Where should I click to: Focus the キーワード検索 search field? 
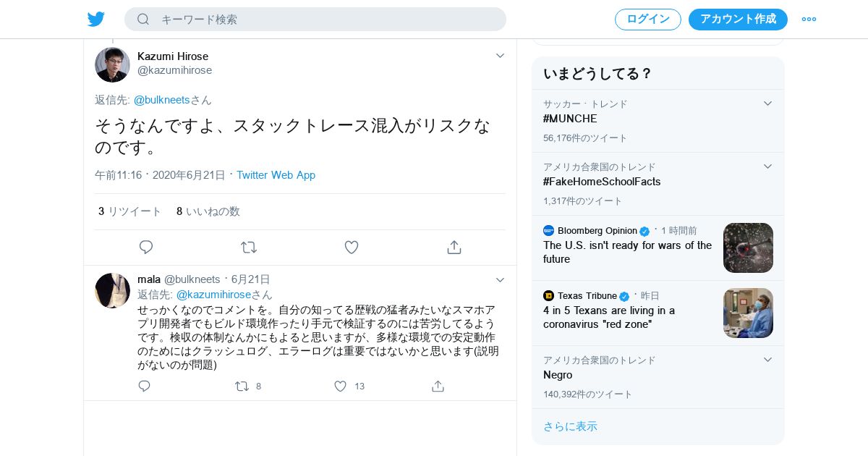pyautogui.click(x=325, y=20)
